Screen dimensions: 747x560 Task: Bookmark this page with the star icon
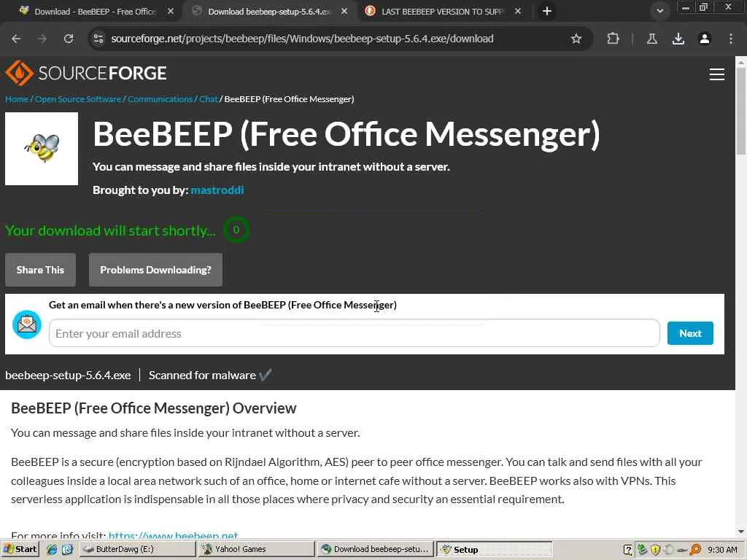(576, 39)
